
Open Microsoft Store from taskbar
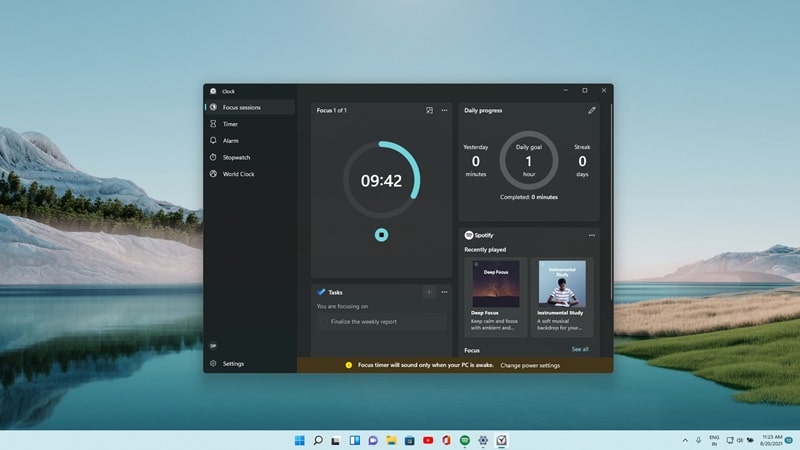tap(410, 440)
